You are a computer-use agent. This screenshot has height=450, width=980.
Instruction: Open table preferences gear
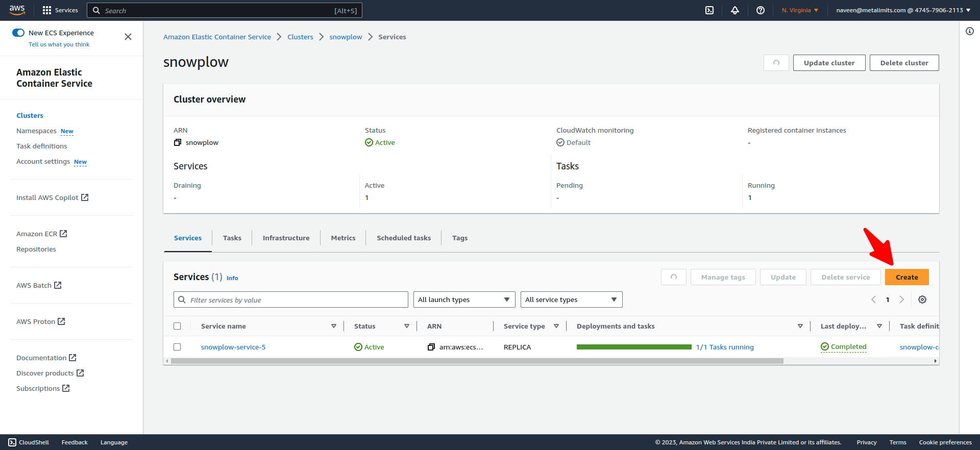pyautogui.click(x=922, y=299)
